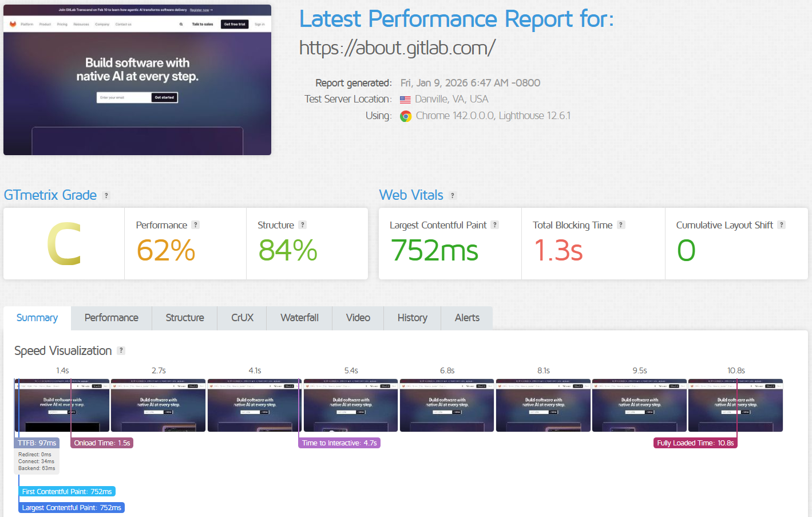812x517 pixels.
Task: View the History tab
Action: pos(413,318)
